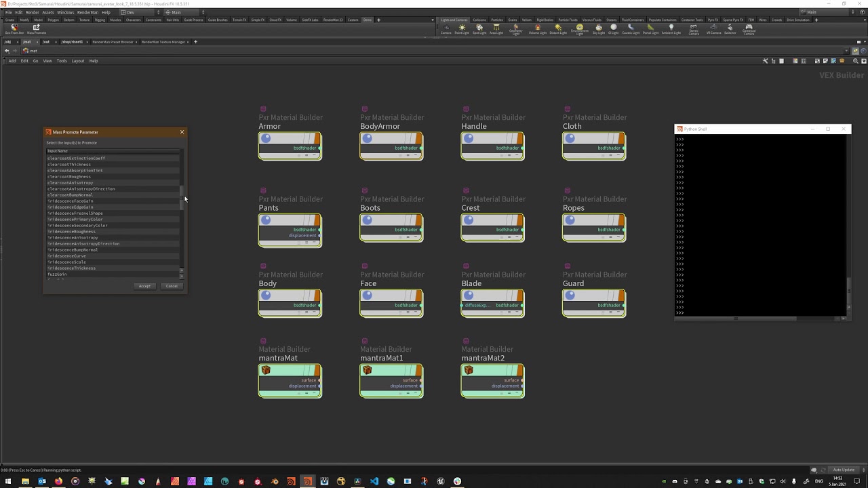Screen dimensions: 868x488
Task: Select the iridescencePrimaryColor input row
Action: [x=113, y=220]
